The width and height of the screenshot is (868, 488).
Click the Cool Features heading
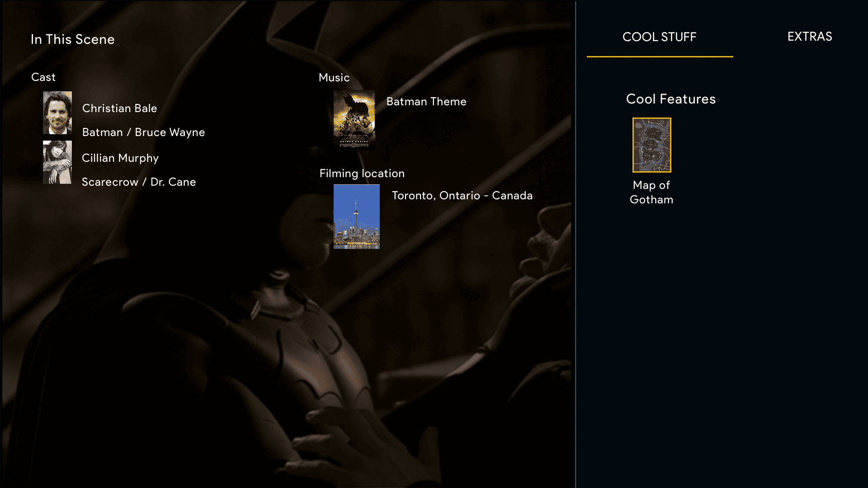[x=671, y=99]
